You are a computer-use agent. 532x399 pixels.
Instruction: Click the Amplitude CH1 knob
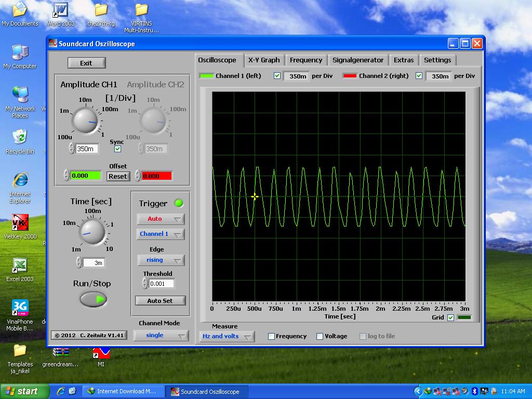(86, 120)
